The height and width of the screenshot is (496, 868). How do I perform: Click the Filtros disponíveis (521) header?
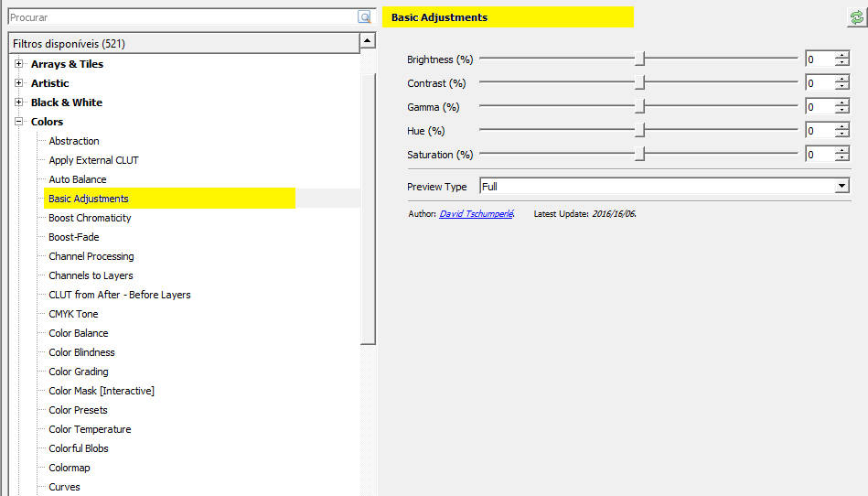[184, 43]
